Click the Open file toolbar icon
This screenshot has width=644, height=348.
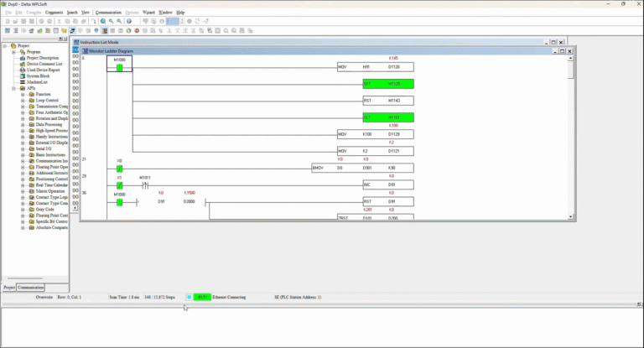pos(15,21)
